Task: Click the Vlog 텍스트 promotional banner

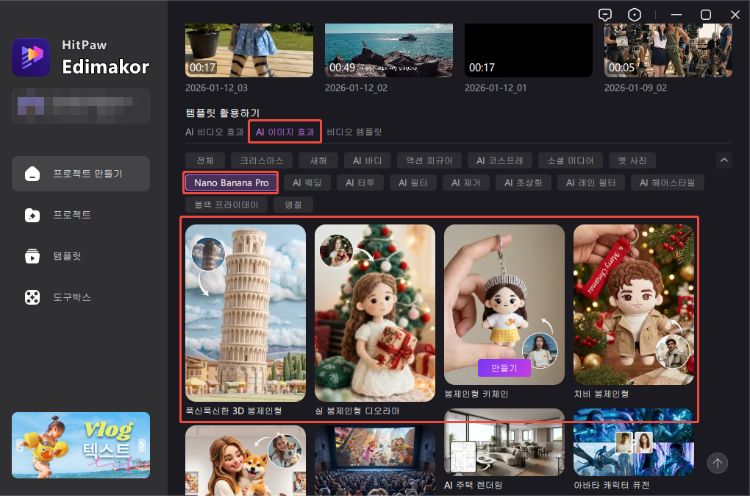Action: [x=81, y=445]
